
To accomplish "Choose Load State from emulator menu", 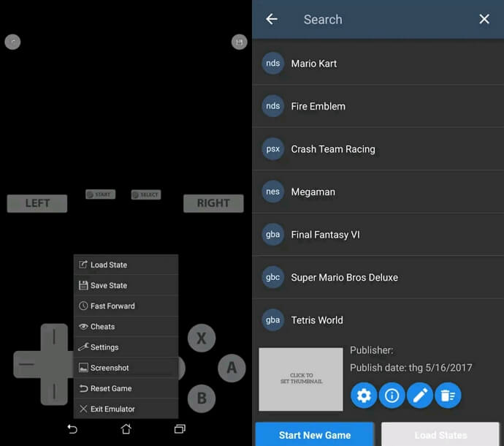I will point(126,265).
